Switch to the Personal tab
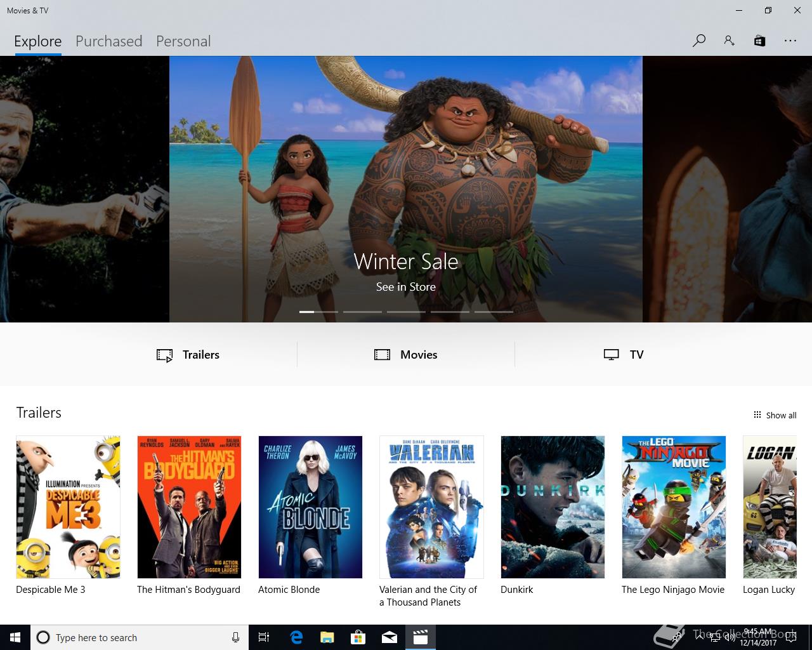Viewport: 812px width, 650px height. tap(183, 41)
